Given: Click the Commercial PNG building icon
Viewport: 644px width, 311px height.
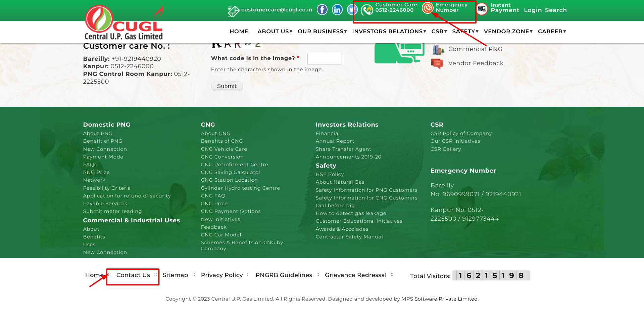Looking at the screenshot, I should [x=438, y=50].
